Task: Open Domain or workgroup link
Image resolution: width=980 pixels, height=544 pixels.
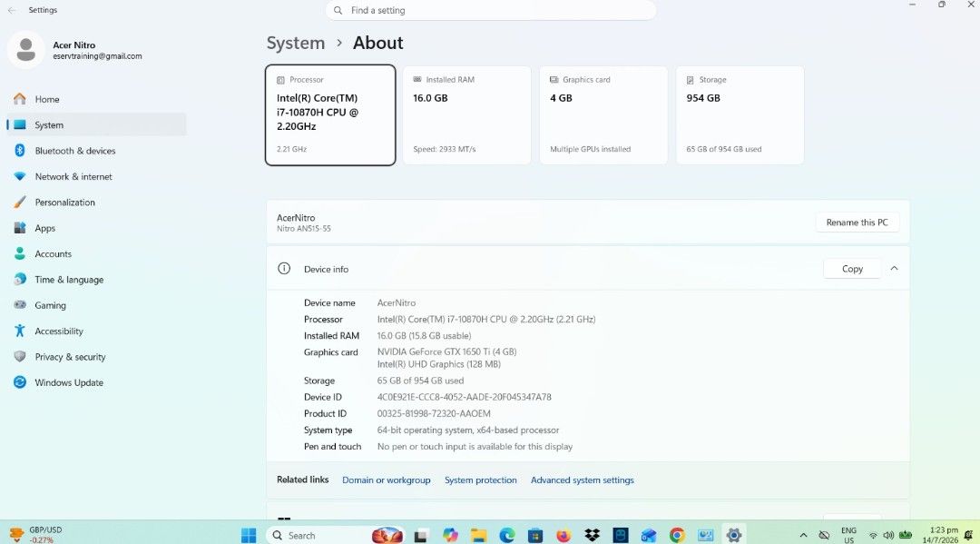Action: pos(387,480)
